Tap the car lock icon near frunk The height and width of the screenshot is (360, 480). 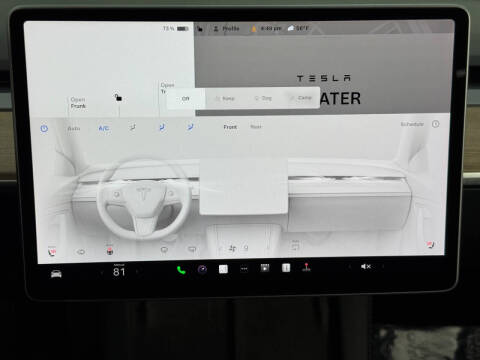pyautogui.click(x=118, y=97)
